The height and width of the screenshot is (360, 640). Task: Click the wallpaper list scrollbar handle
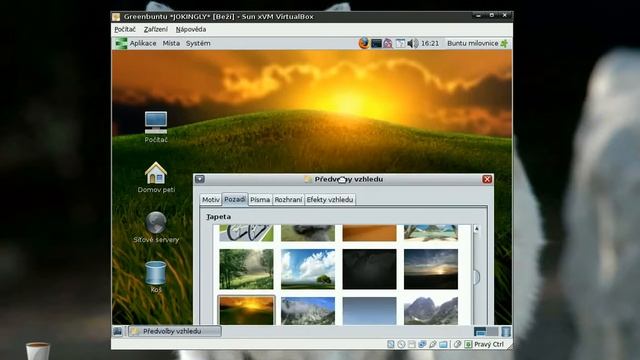[x=476, y=277]
